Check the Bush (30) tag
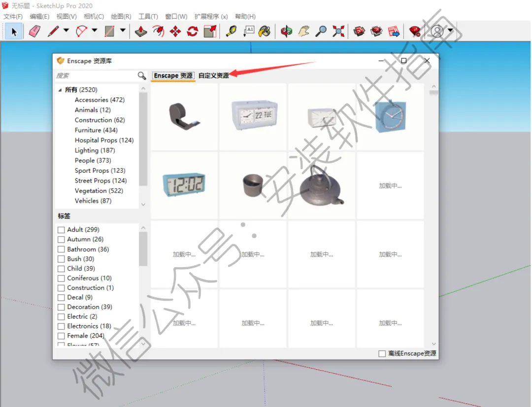Screen dimensions: 532x407 (x=61, y=259)
